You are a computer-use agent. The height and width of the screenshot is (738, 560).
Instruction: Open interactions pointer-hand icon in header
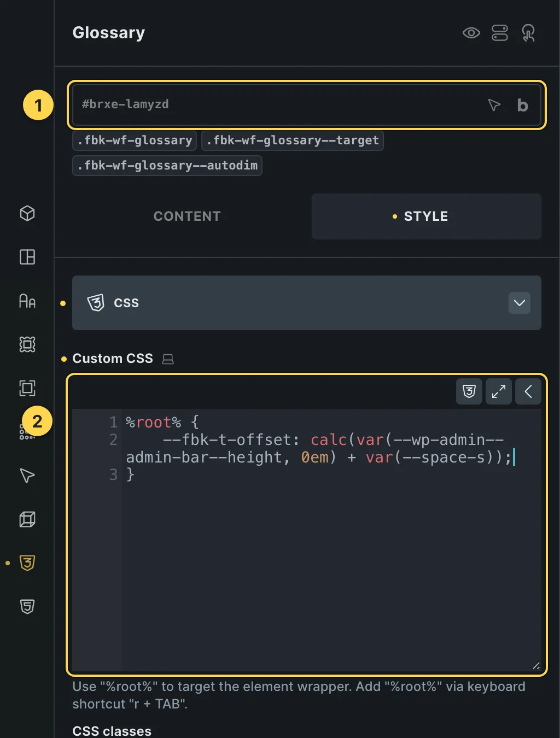(x=528, y=33)
